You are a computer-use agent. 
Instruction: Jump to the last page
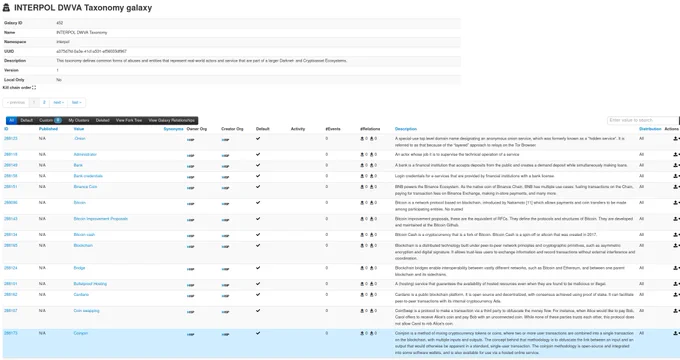pos(77,102)
